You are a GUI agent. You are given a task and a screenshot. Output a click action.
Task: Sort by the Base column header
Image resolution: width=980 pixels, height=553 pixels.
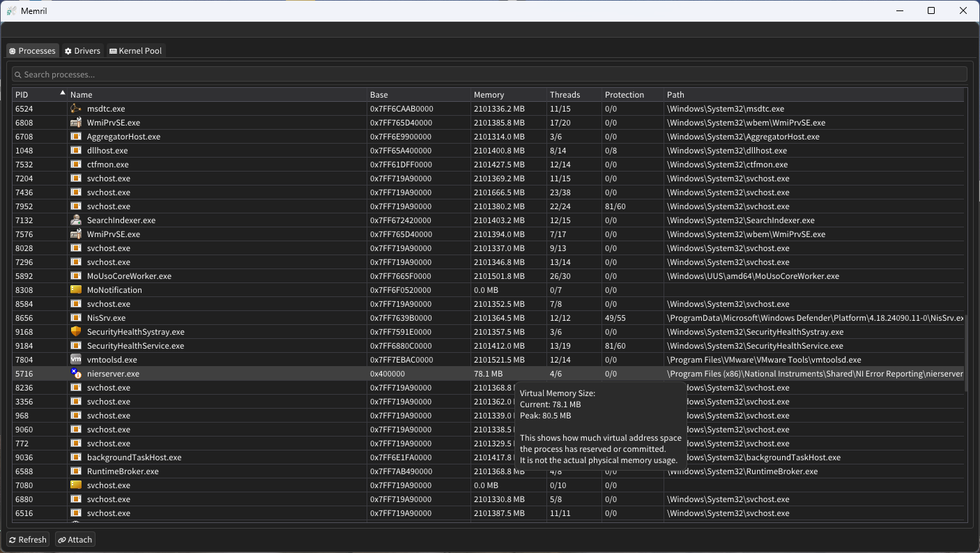coord(419,95)
